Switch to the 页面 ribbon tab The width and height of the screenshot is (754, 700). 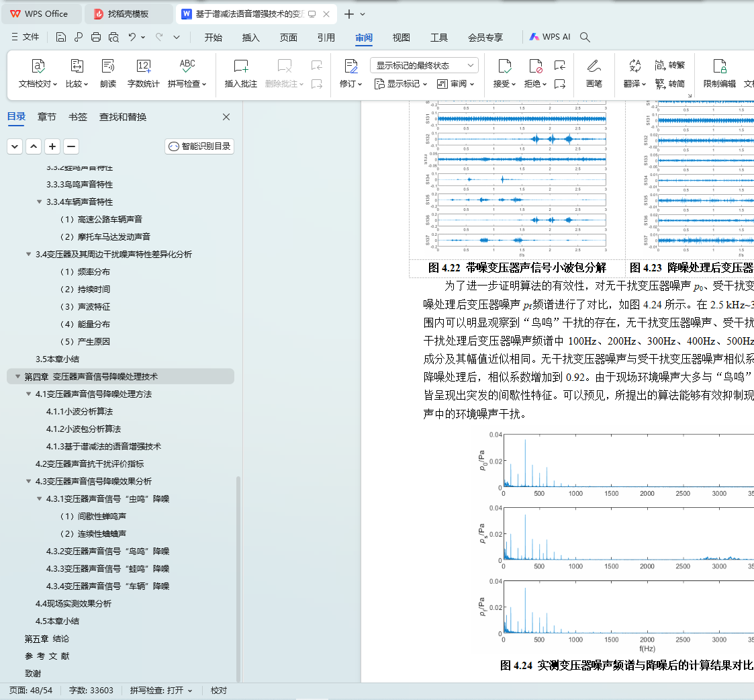(x=289, y=38)
